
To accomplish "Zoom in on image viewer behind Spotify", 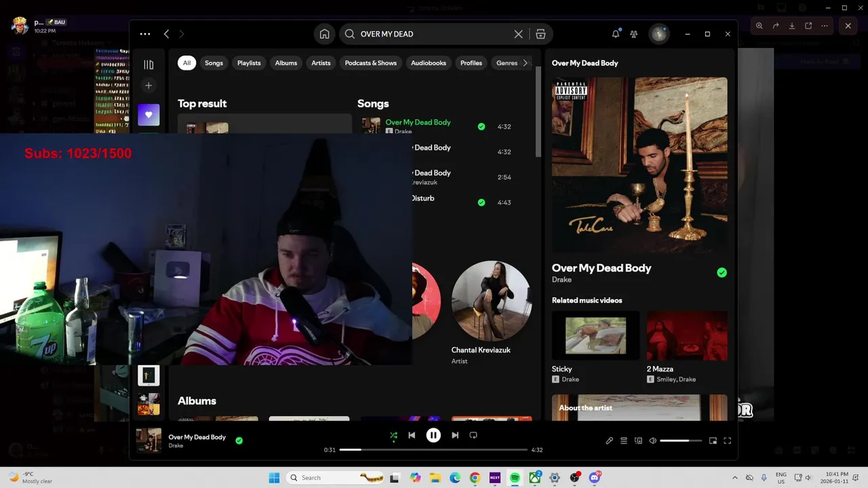I will click(759, 26).
